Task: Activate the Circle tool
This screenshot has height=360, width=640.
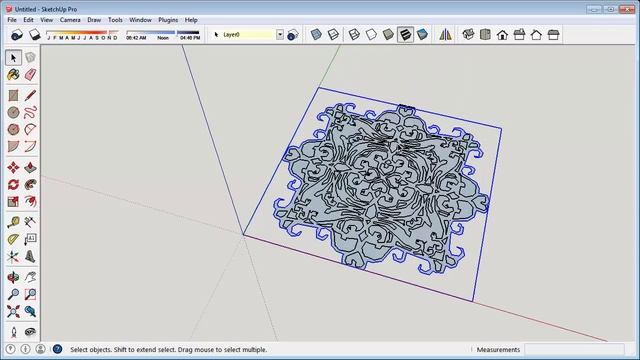Action: [x=13, y=112]
